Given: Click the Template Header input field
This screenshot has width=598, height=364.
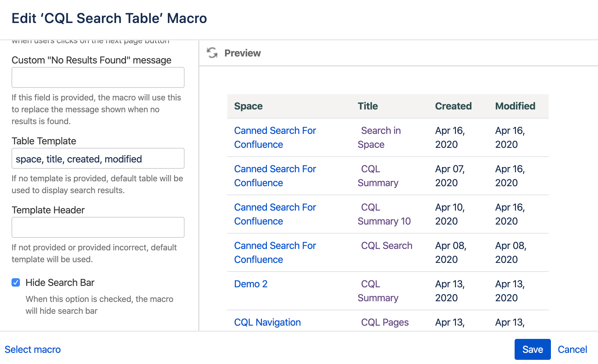Looking at the screenshot, I should tap(98, 227).
